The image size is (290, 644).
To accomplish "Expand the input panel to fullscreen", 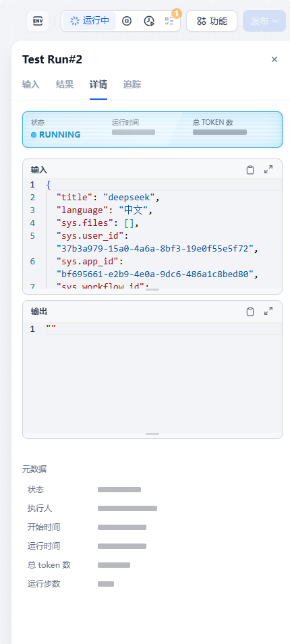I will tap(268, 170).
